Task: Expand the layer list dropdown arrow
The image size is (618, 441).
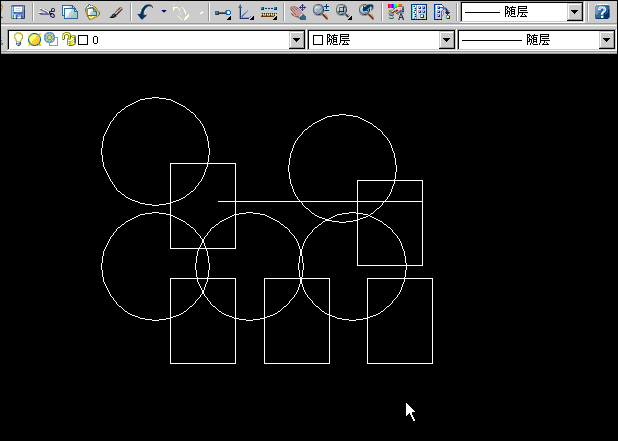Action: pos(296,40)
